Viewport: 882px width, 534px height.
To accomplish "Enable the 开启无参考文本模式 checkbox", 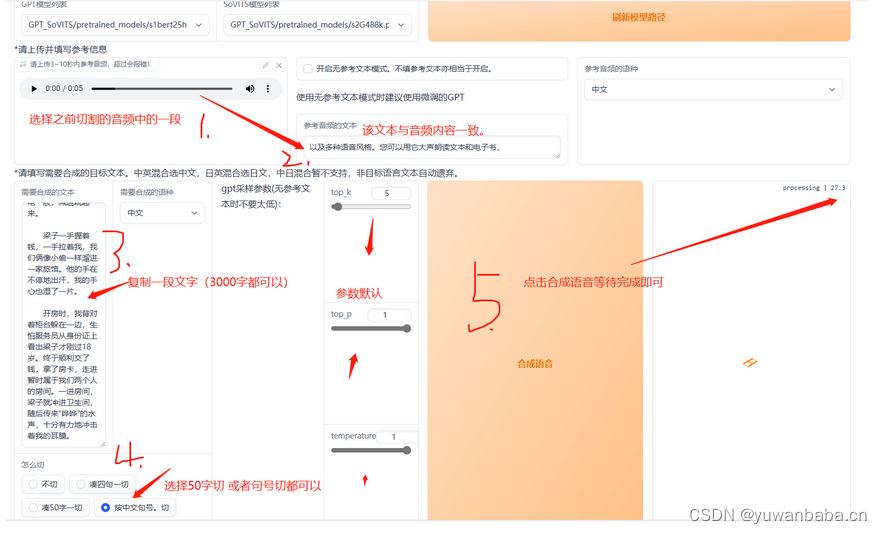I will 308,69.
